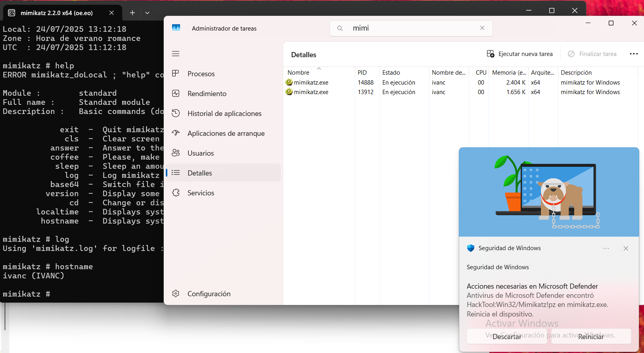This screenshot has height=353, width=644.
Task: Close the mimikatz terminal tab
Action: [111, 13]
